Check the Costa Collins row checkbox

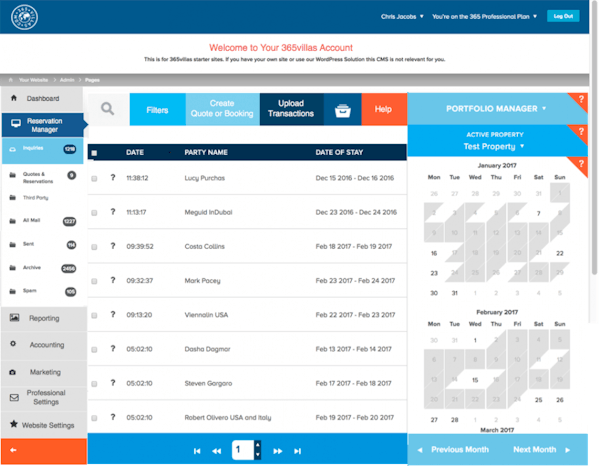94,247
